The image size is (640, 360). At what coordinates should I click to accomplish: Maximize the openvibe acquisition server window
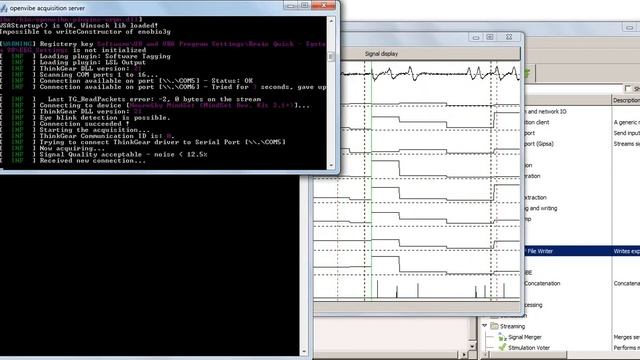(304, 5)
